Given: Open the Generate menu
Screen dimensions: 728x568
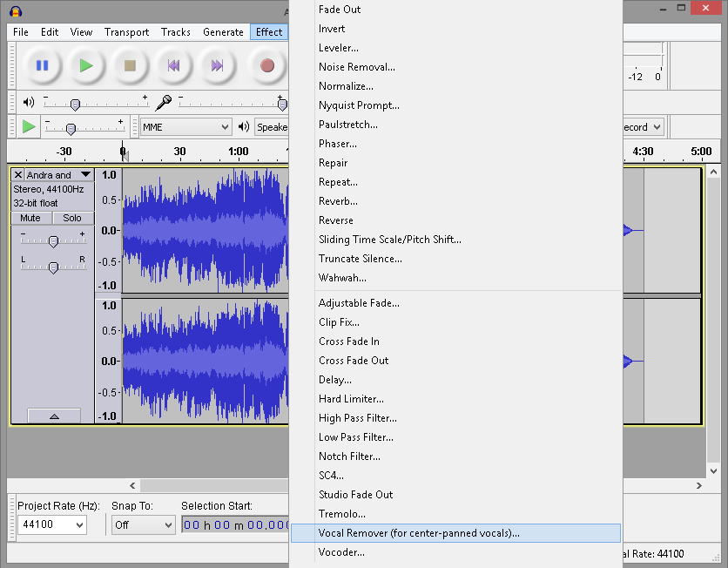Looking at the screenshot, I should (x=223, y=32).
